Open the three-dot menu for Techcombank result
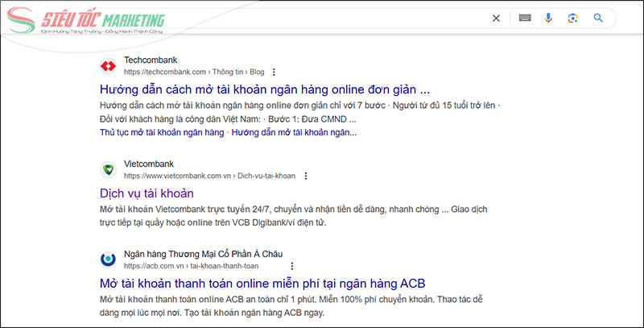 point(274,72)
